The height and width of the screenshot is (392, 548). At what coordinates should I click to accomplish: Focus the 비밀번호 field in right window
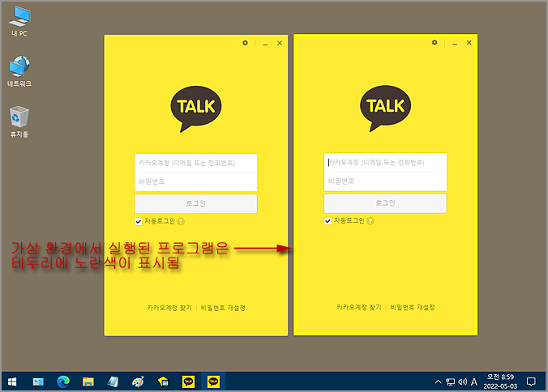coord(386,181)
